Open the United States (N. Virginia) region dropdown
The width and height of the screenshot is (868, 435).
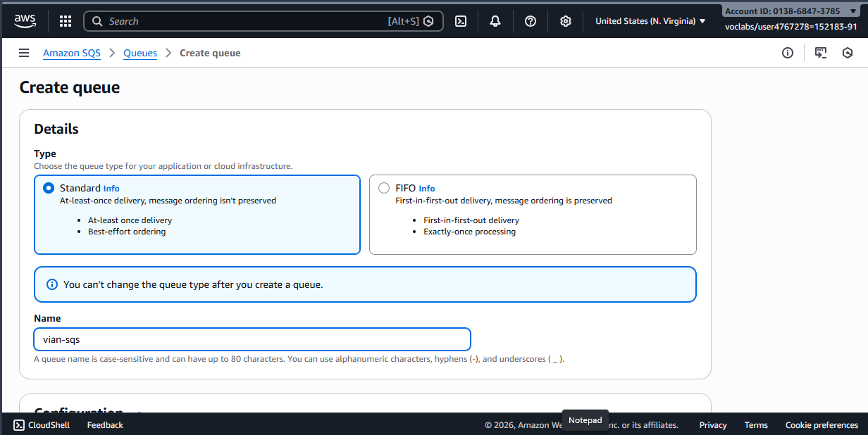click(650, 21)
